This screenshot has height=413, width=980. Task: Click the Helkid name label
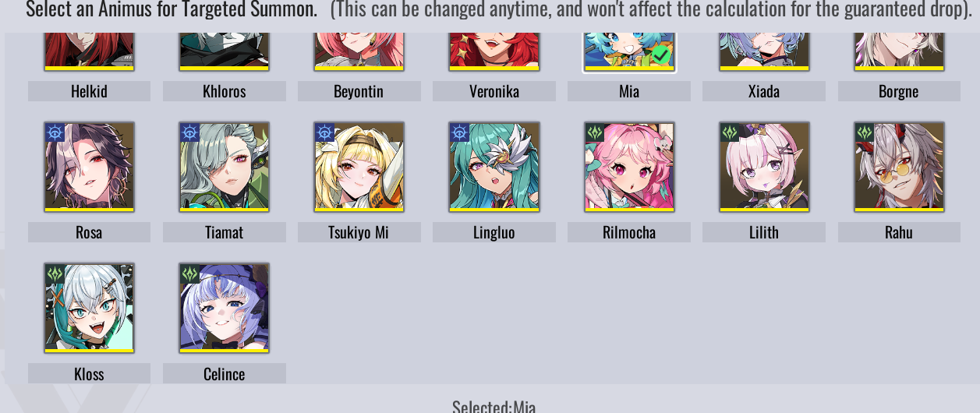coord(89,91)
